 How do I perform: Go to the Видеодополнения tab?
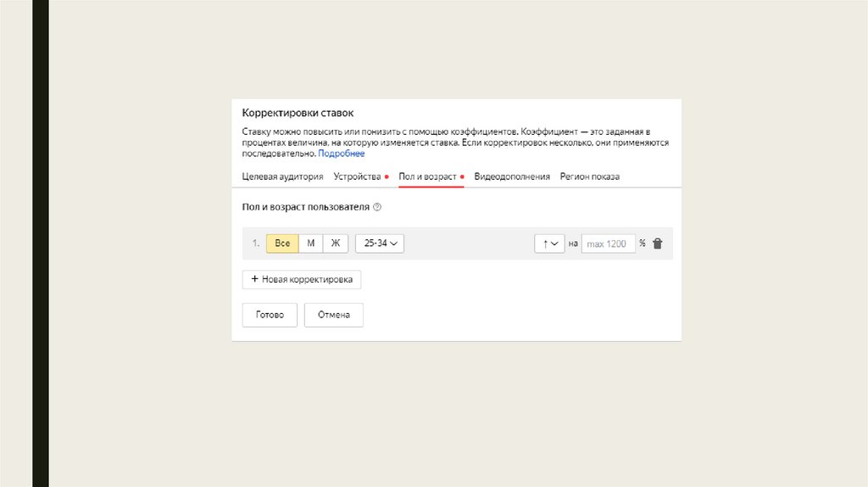(x=512, y=176)
